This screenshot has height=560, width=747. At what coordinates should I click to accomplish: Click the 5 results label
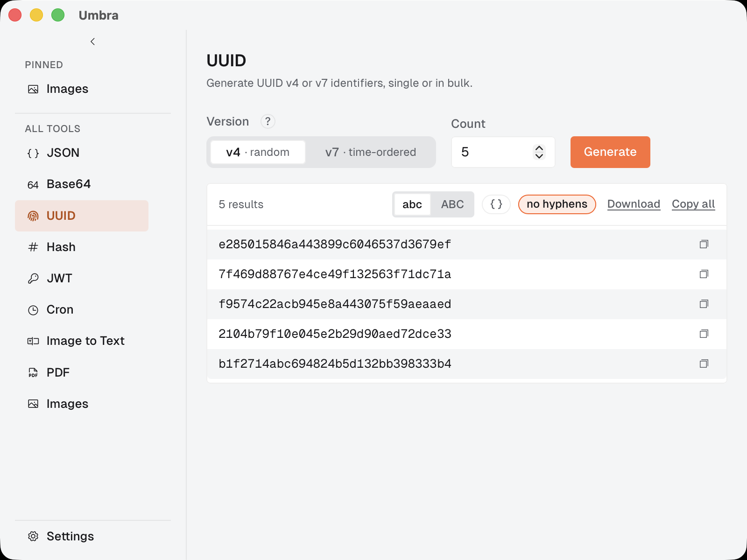pyautogui.click(x=241, y=204)
